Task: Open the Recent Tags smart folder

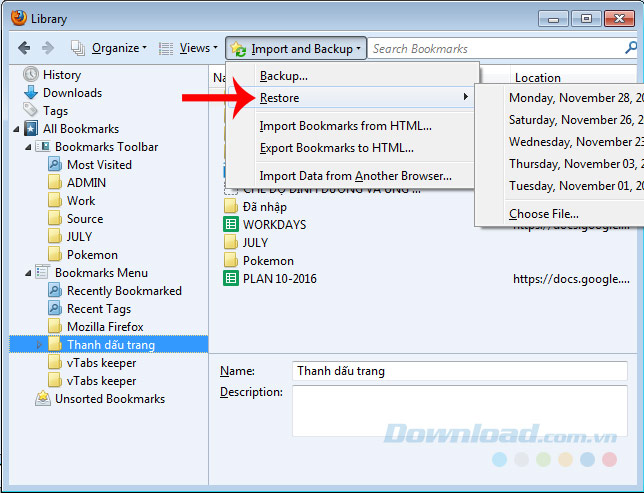Action: [x=99, y=309]
